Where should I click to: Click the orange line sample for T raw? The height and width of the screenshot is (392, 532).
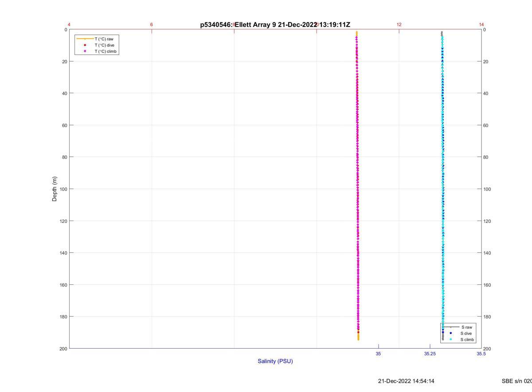(85, 39)
